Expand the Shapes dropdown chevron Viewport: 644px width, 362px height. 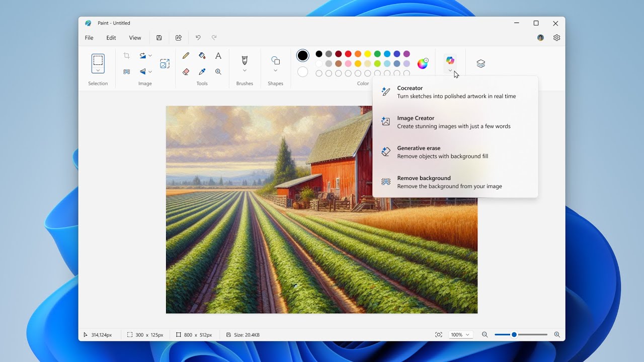pyautogui.click(x=275, y=70)
